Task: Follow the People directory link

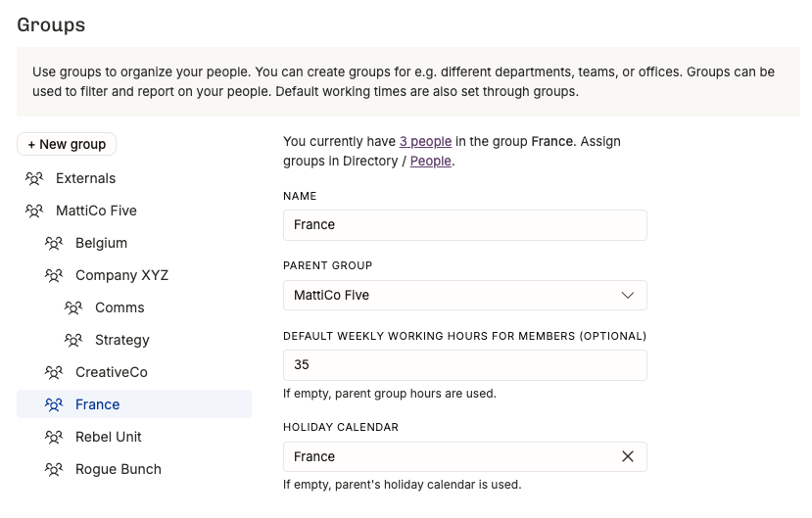Action: [x=431, y=161]
